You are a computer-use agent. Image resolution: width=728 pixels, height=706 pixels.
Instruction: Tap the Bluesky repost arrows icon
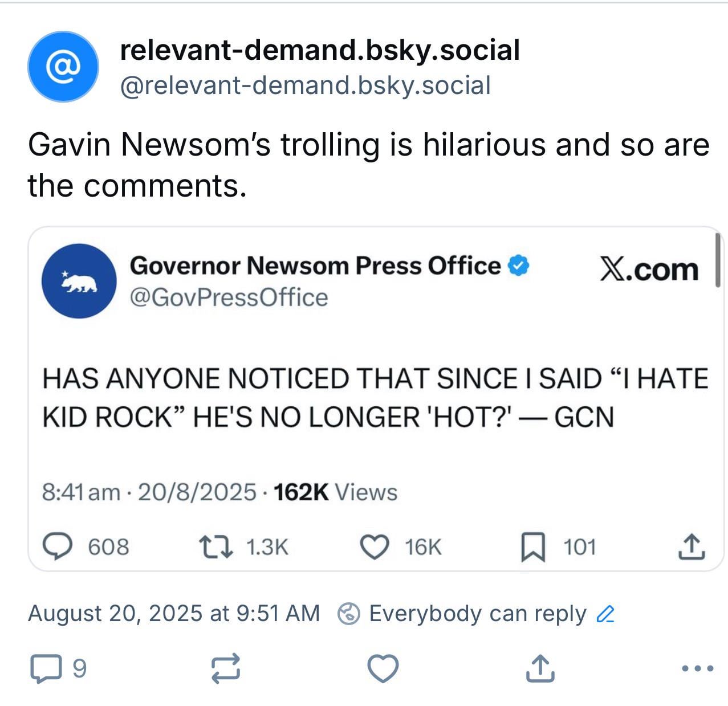click(226, 668)
